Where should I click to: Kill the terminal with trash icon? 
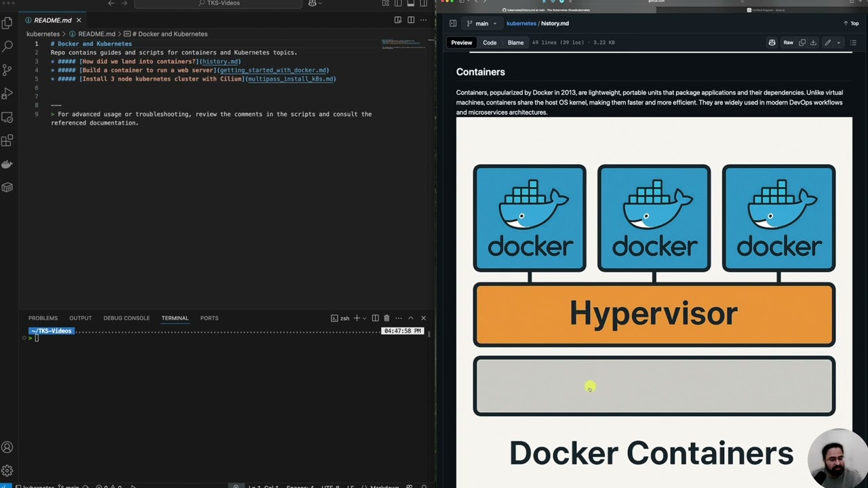click(387, 318)
